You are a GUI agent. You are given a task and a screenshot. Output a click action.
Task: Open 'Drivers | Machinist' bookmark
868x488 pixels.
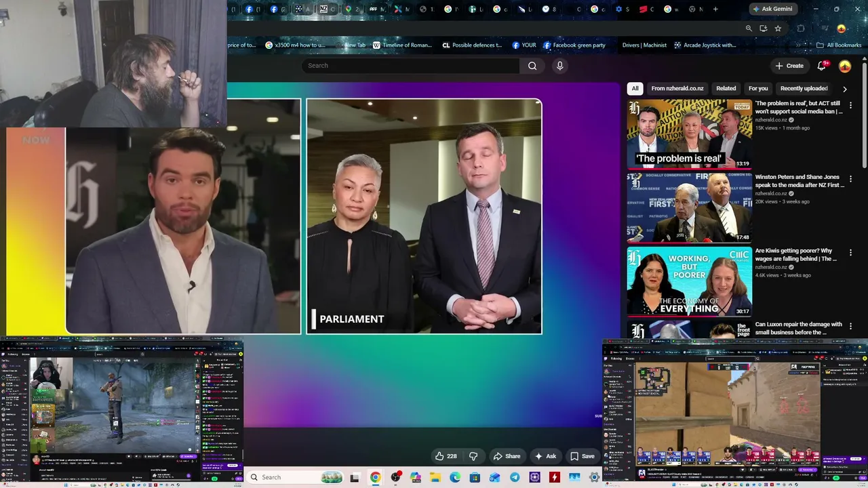(x=644, y=45)
